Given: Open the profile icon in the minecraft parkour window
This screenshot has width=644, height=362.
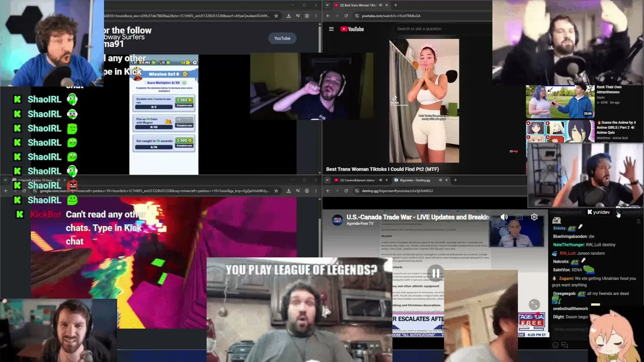Looking at the screenshot, I should 307,191.
